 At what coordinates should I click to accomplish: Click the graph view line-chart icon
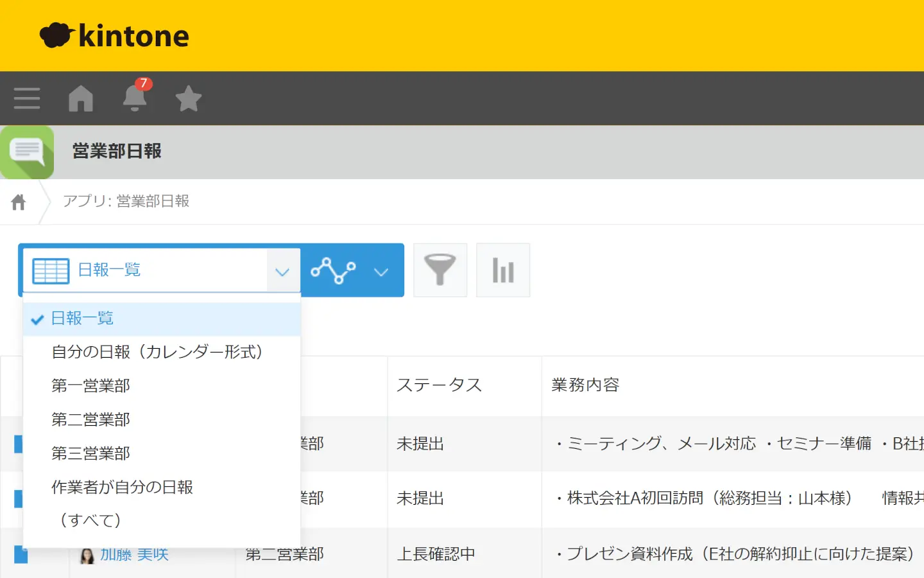(333, 271)
